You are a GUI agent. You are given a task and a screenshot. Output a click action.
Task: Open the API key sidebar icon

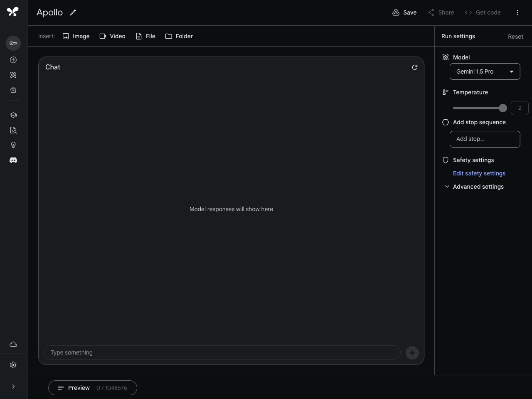pos(13,43)
